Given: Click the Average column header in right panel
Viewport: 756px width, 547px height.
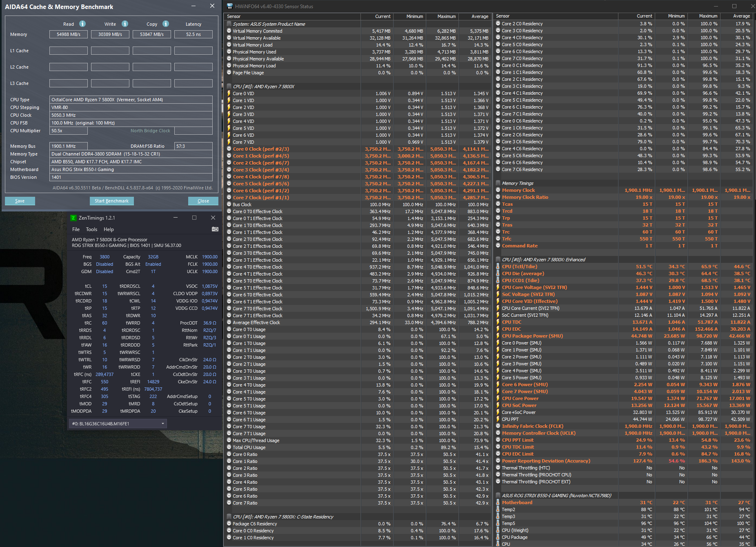Looking at the screenshot, I should 737,16.
